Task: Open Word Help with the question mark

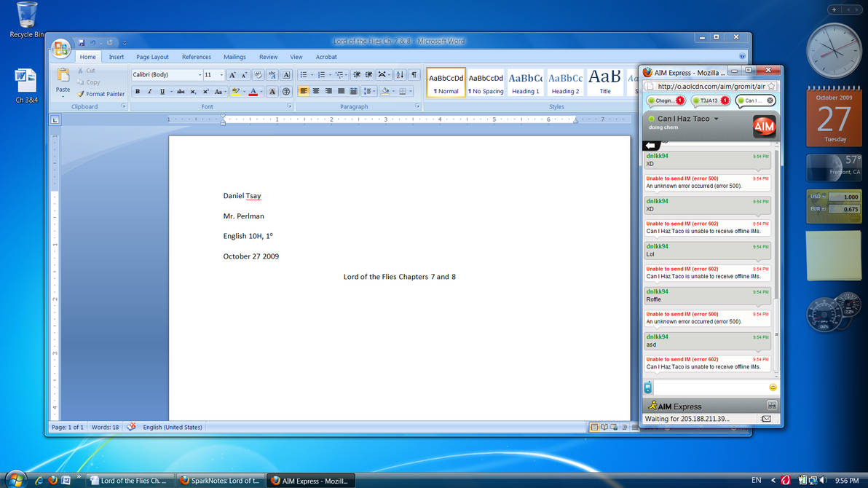Action: pyautogui.click(x=742, y=57)
